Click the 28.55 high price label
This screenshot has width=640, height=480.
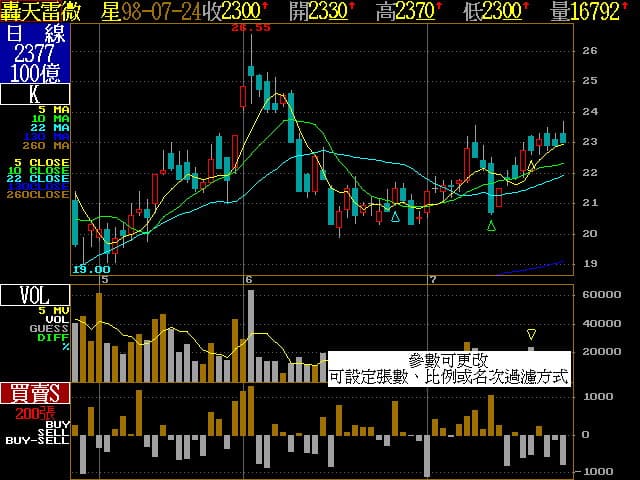point(250,29)
